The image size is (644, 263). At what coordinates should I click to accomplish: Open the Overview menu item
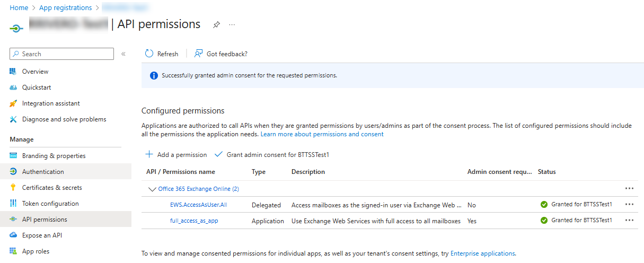[35, 72]
